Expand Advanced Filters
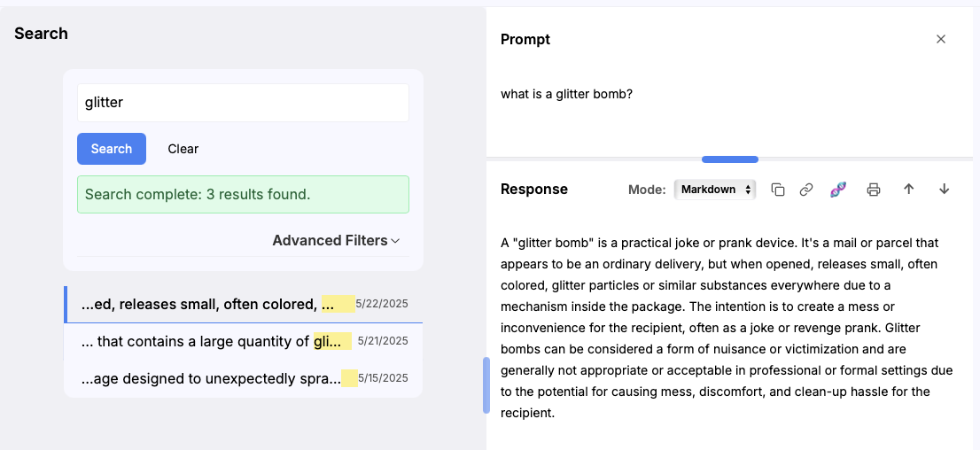This screenshot has width=980, height=450. point(336,241)
